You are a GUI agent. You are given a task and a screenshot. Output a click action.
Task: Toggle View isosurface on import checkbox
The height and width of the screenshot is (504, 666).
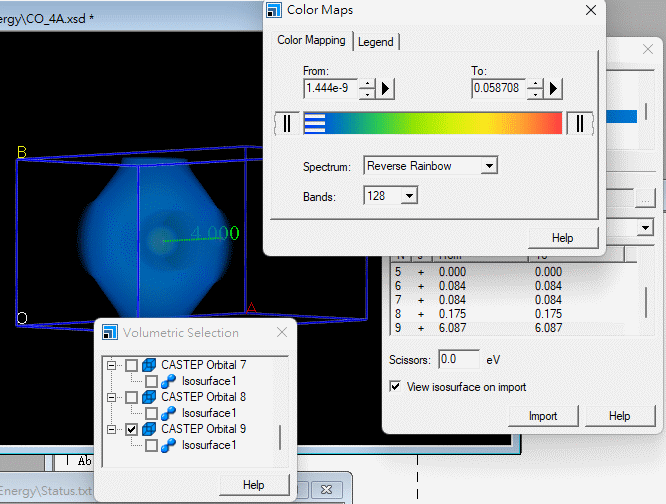[395, 386]
